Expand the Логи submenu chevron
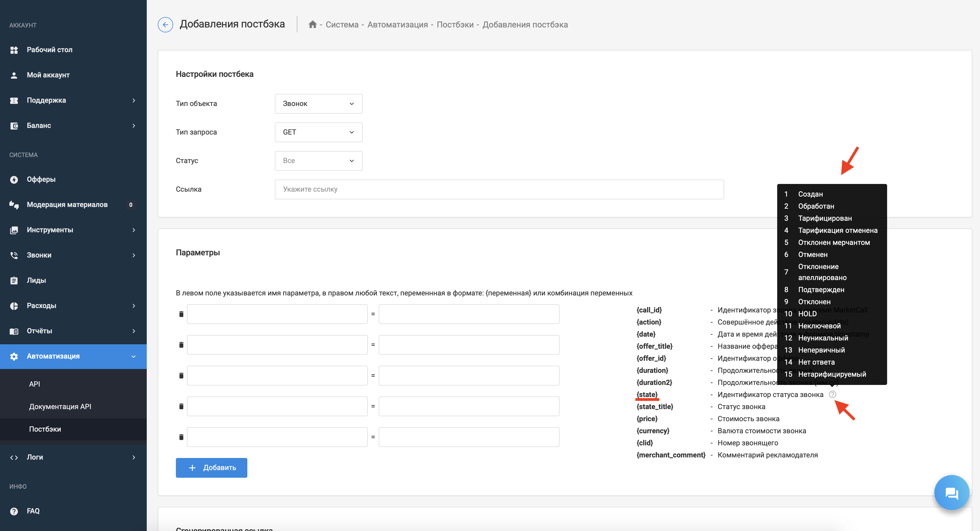This screenshot has height=531, width=980. click(x=134, y=457)
